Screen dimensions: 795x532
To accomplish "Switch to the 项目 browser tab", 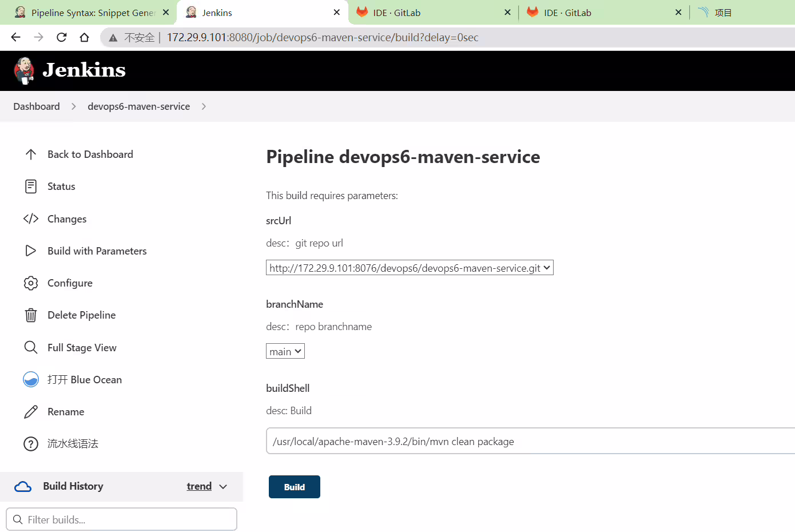I will (743, 13).
